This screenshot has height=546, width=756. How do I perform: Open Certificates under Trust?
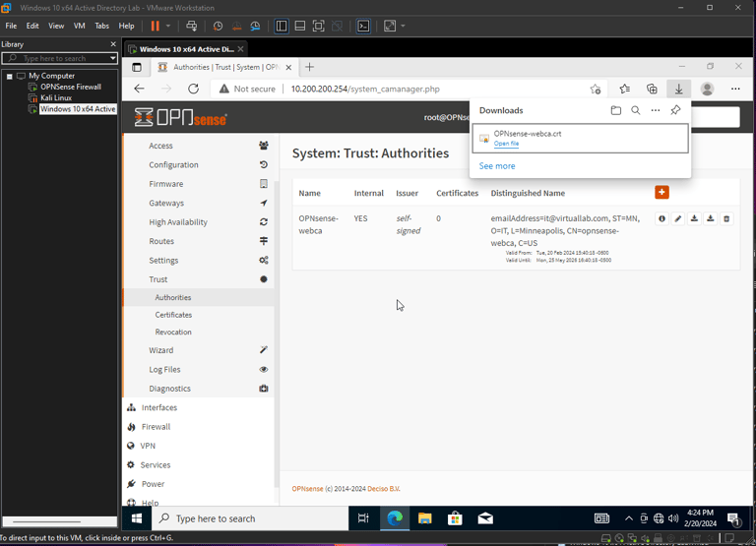click(173, 315)
